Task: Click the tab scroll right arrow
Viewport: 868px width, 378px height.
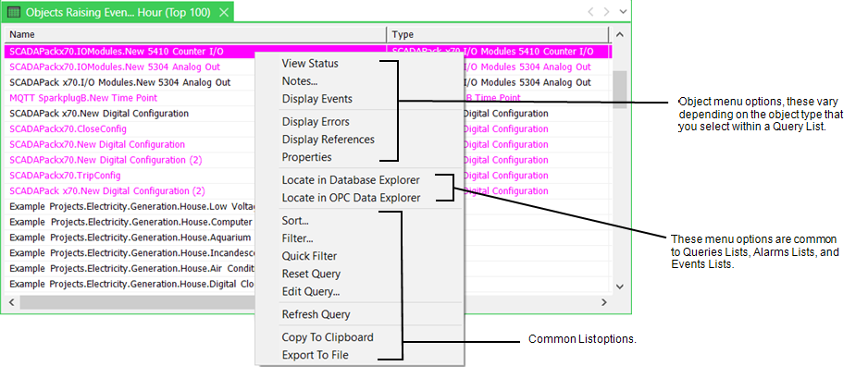Action: [x=606, y=12]
